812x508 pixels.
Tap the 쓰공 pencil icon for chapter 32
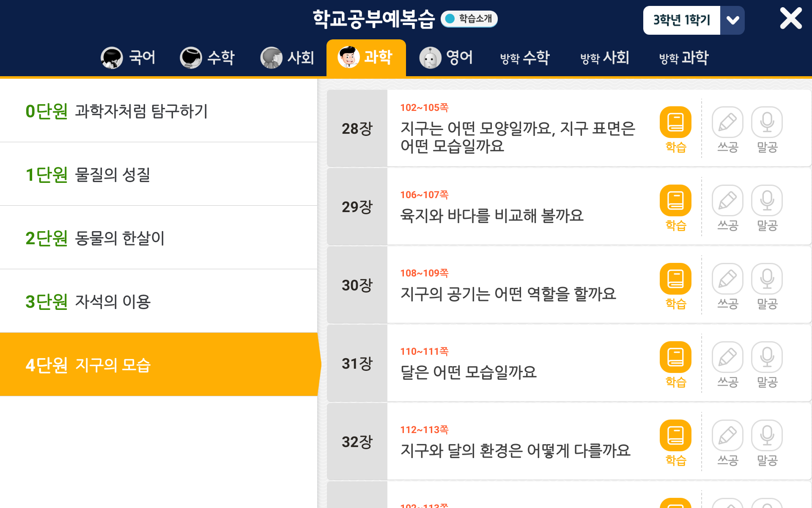pos(727,436)
